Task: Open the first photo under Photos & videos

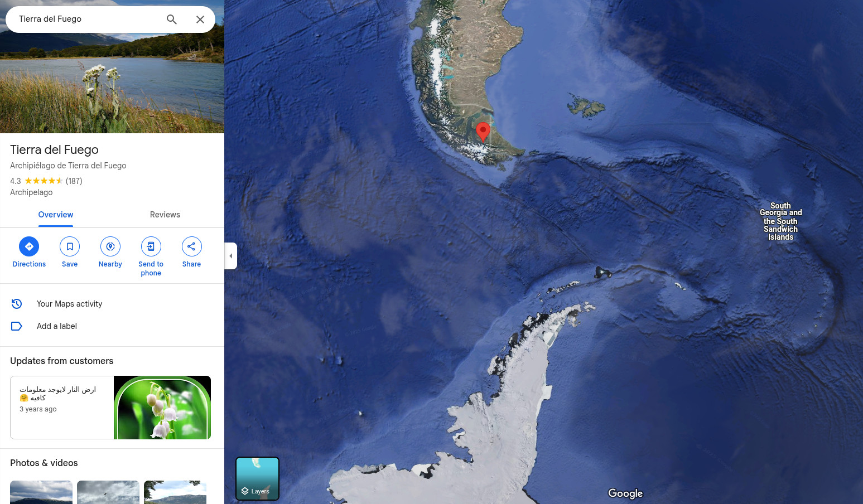Action: (x=41, y=492)
